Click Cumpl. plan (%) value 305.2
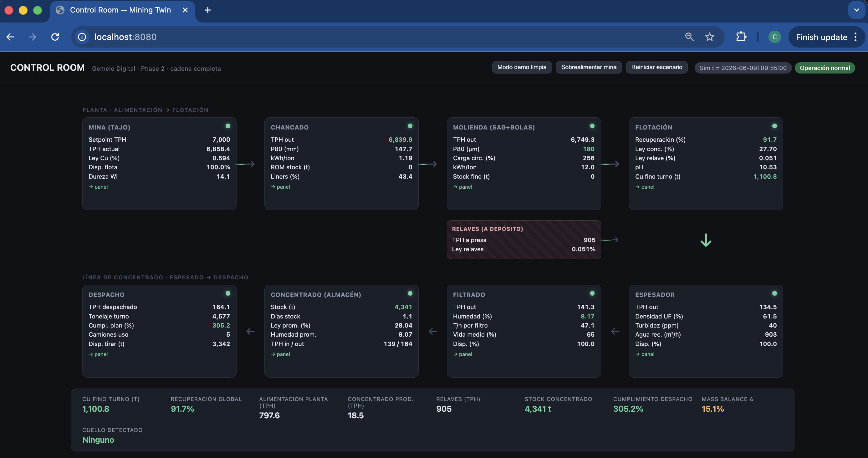The height and width of the screenshot is (458, 868). pos(221,325)
